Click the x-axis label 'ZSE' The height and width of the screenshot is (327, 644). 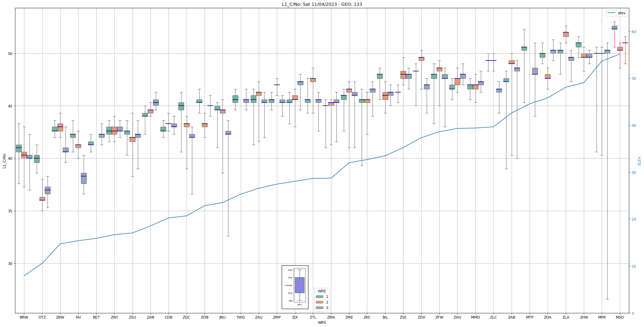point(403,317)
